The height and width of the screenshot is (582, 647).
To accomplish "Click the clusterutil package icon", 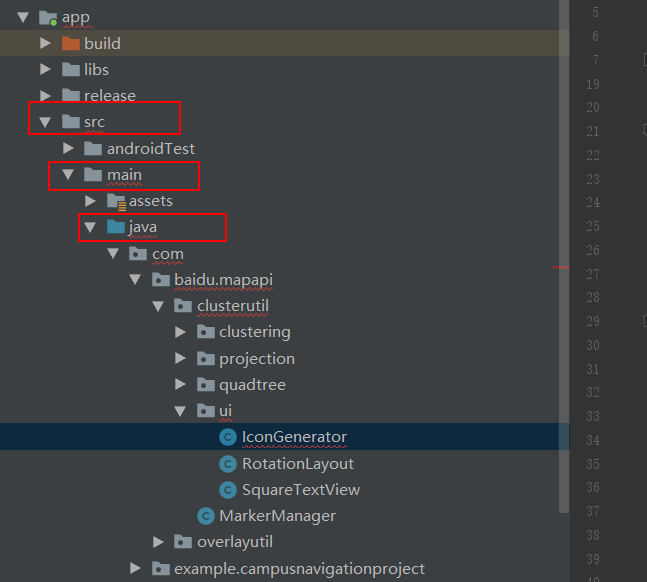I will pos(183,306).
